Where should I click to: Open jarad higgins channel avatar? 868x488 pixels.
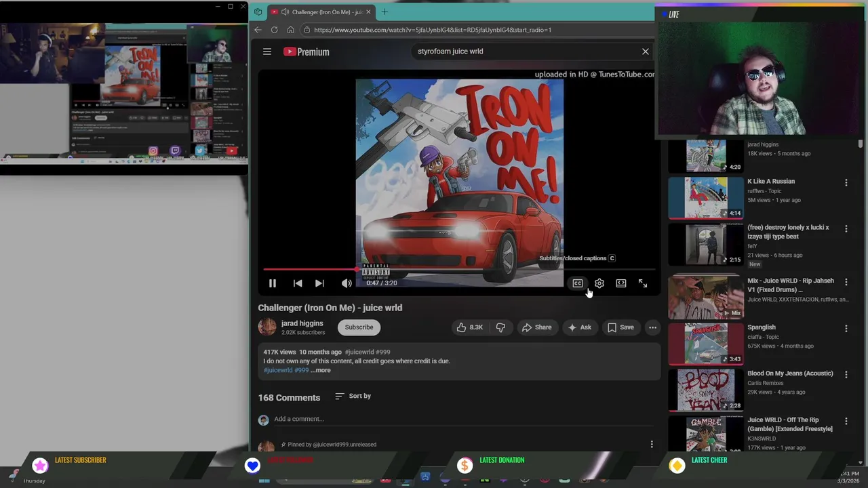click(x=267, y=327)
